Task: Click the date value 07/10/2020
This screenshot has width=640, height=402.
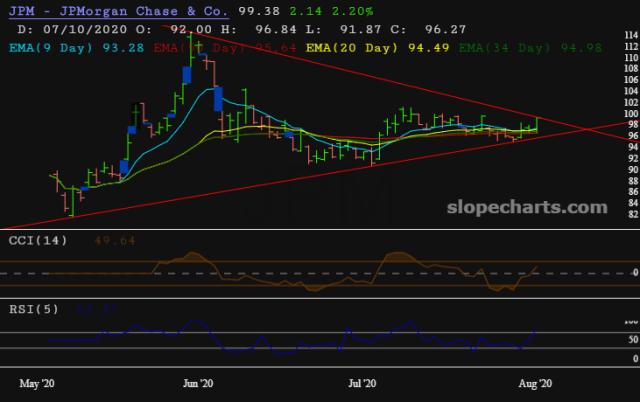Action: click(x=85, y=29)
